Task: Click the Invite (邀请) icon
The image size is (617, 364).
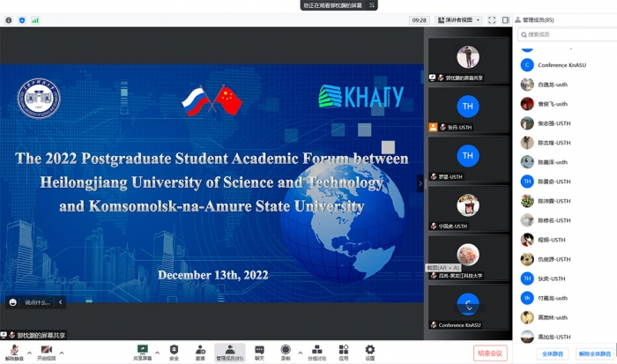Action: (x=200, y=352)
